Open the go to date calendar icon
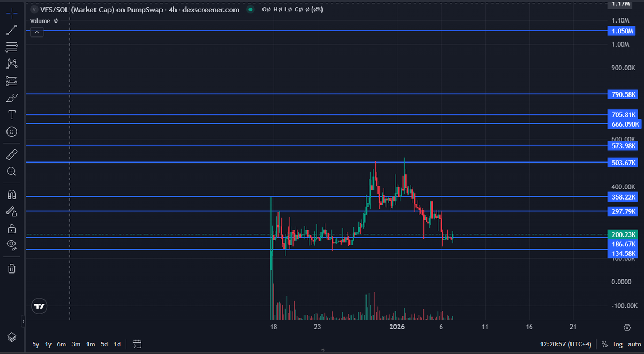Viewport: 644px width, 354px height. 136,344
